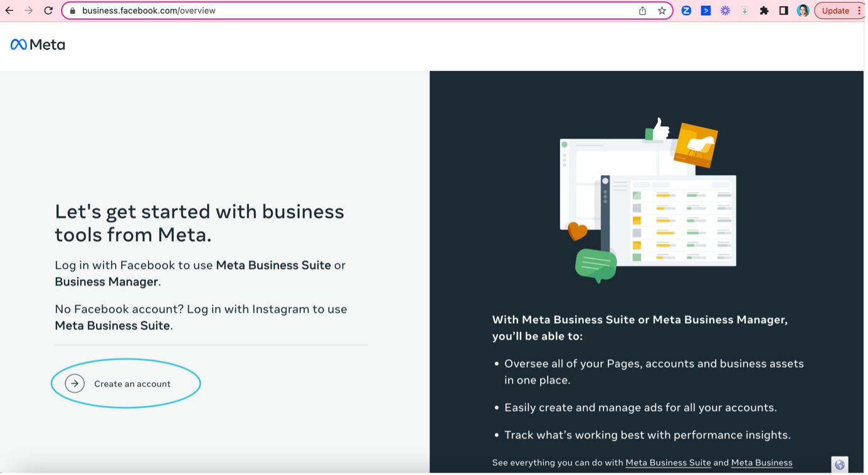Click the browser forward arrow

pos(29,11)
